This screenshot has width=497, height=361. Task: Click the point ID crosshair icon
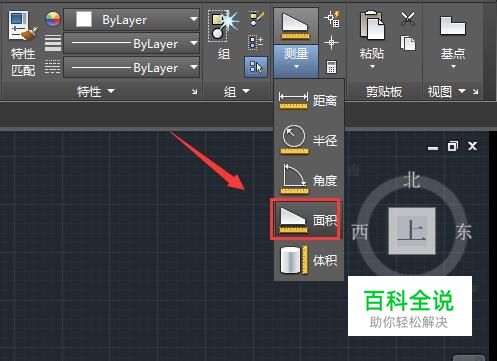(331, 43)
